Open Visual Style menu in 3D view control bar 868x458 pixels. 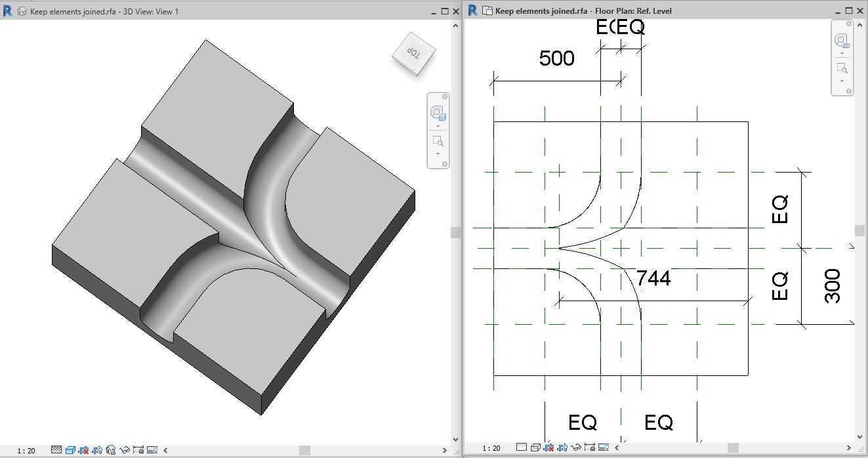(70, 449)
